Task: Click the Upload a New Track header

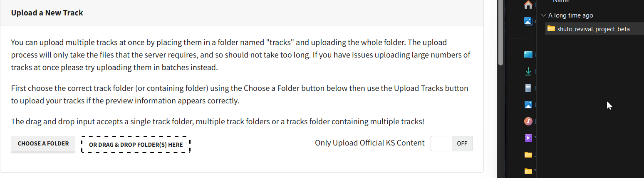Action: (47, 13)
